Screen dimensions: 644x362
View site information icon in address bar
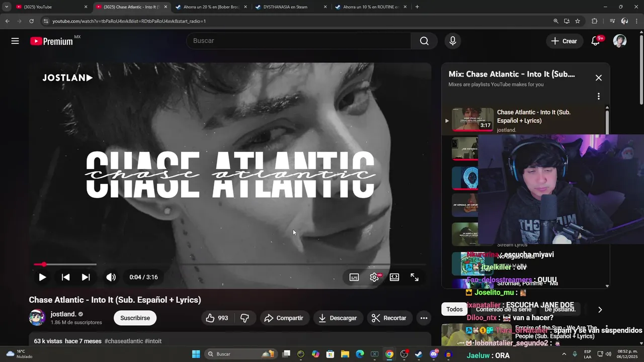[46, 21]
